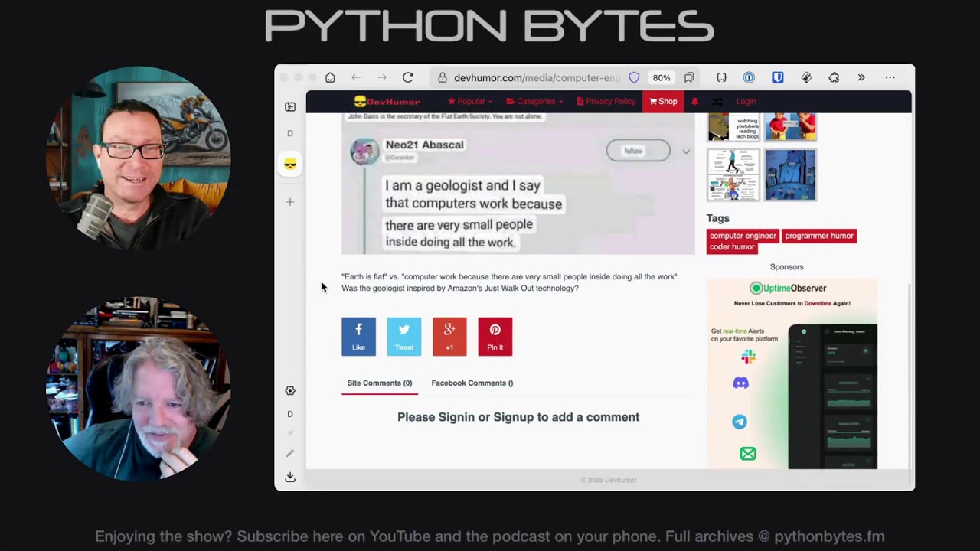Click the Home button in the toolbar
Image resolution: width=980 pixels, height=551 pixels.
pyautogui.click(x=330, y=77)
